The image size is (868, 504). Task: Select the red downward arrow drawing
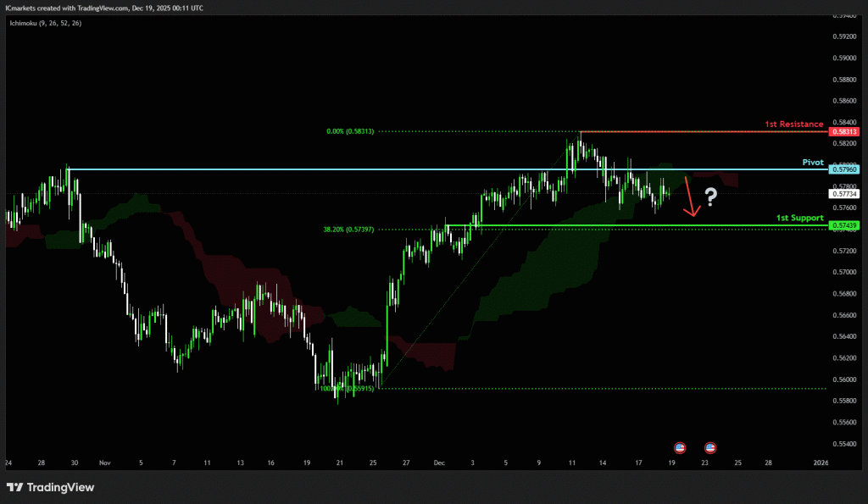[691, 197]
